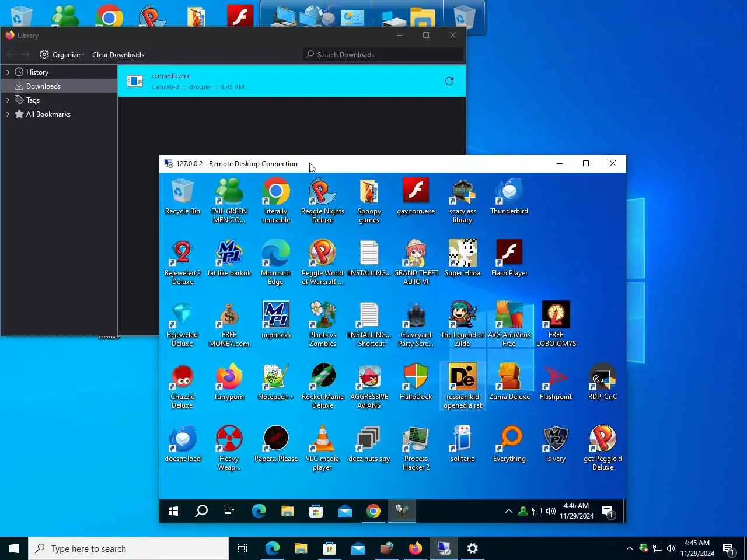Expand Tags tree in Library sidebar
747x560 pixels.
(x=8, y=100)
